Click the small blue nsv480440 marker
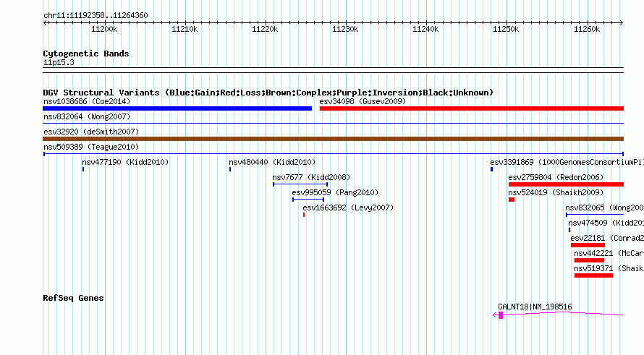 pyautogui.click(x=230, y=169)
